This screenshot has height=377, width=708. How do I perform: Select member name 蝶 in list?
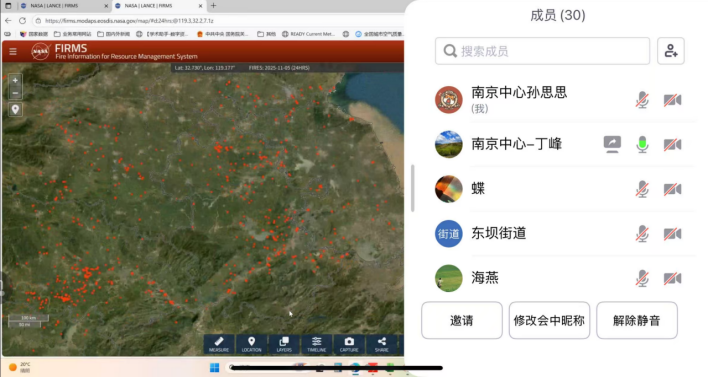(x=478, y=189)
